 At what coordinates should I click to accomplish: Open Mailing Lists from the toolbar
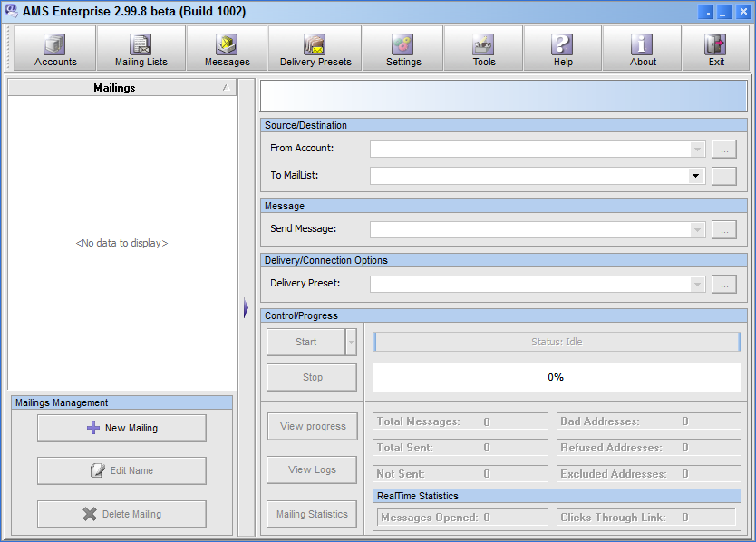tap(141, 49)
